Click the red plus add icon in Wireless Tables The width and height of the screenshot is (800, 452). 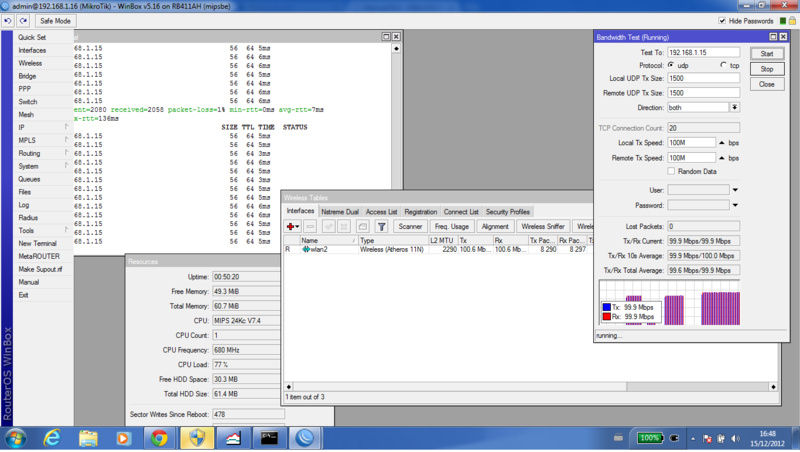pos(292,227)
